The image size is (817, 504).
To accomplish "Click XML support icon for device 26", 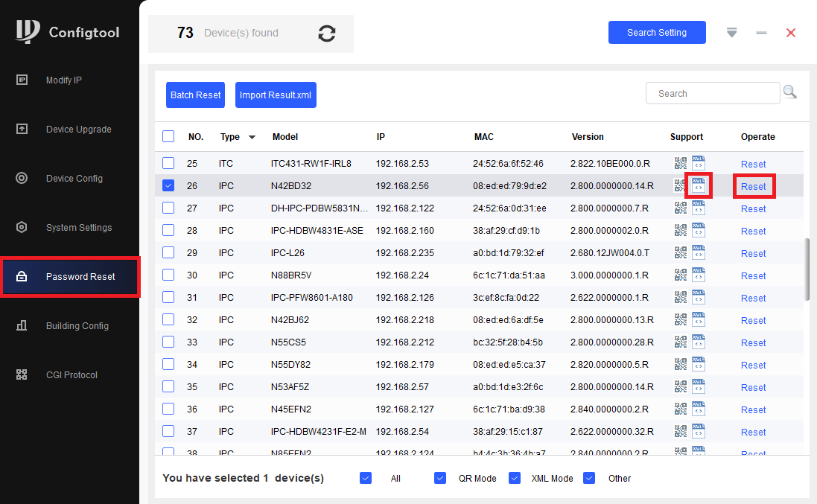I will coord(698,185).
